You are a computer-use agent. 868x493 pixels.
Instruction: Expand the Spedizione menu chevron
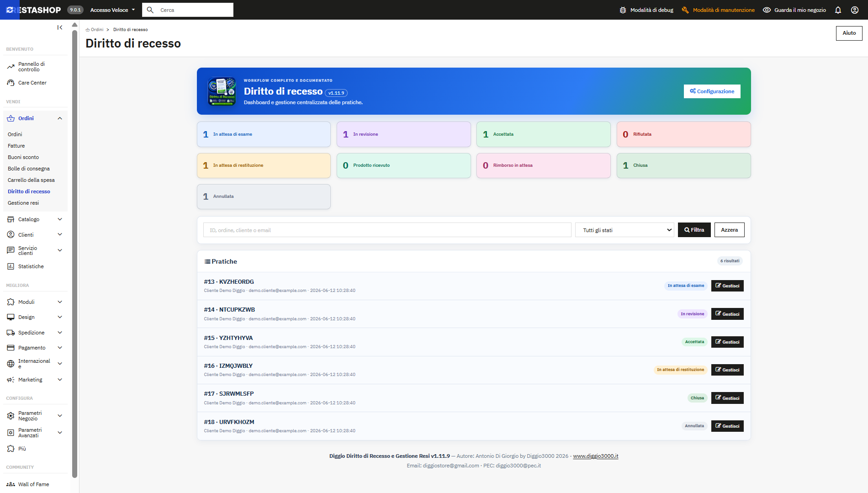pyautogui.click(x=60, y=333)
